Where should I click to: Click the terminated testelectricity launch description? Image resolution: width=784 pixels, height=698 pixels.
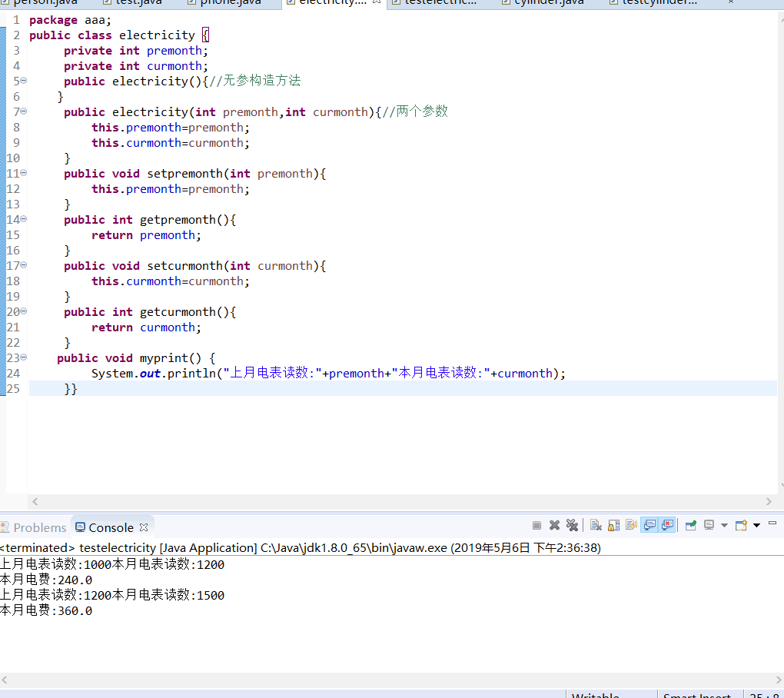pos(300,548)
